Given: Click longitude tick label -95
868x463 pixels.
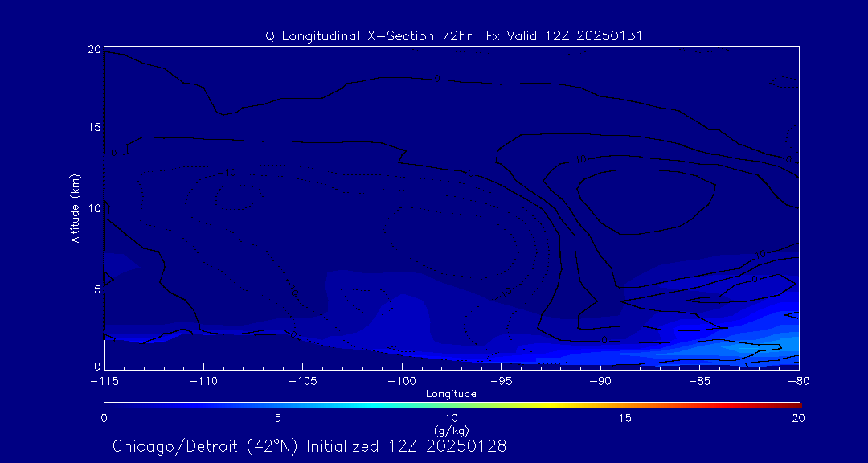Looking at the screenshot, I should point(501,382).
